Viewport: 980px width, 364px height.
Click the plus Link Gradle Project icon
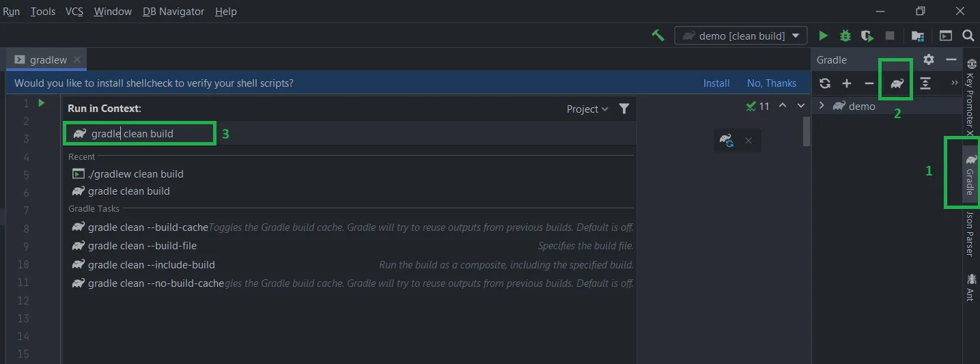(847, 83)
